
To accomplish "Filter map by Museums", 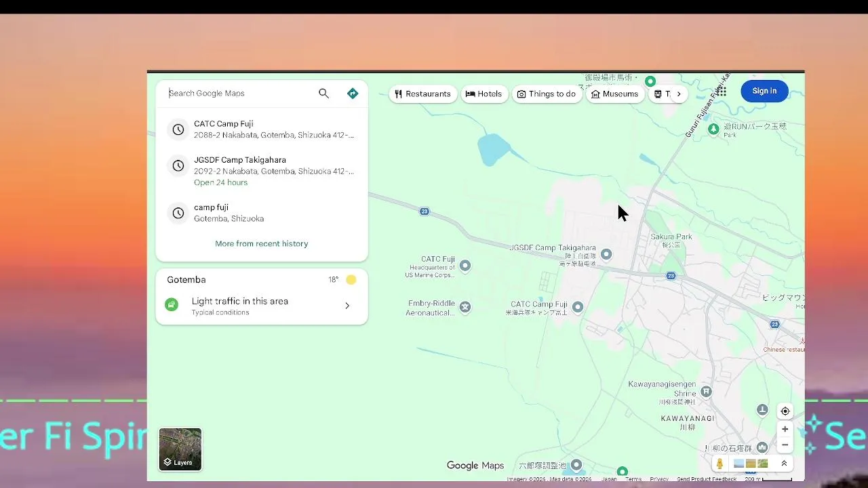I will (615, 94).
